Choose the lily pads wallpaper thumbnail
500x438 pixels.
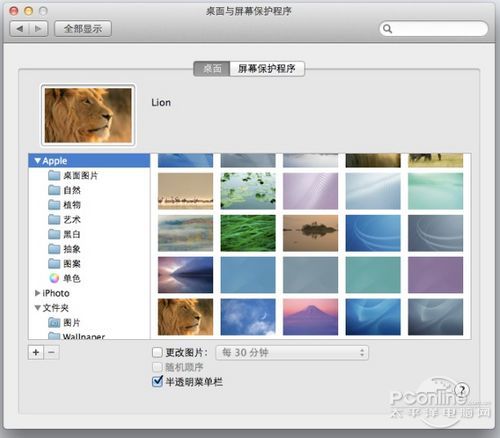tap(248, 191)
